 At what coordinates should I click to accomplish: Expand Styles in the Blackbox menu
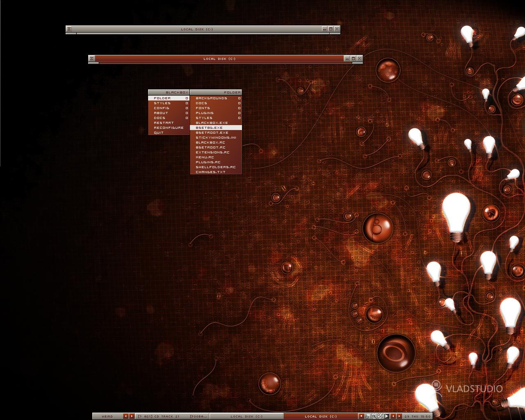pos(169,103)
